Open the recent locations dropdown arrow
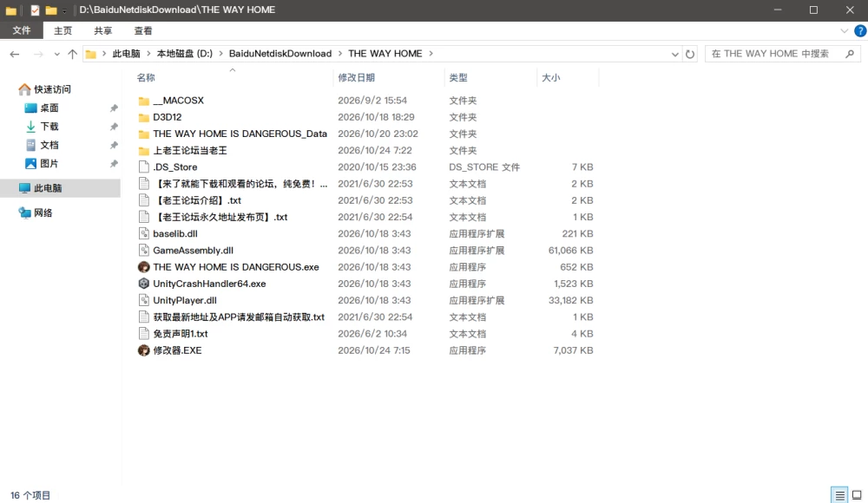868x503 pixels. click(56, 55)
